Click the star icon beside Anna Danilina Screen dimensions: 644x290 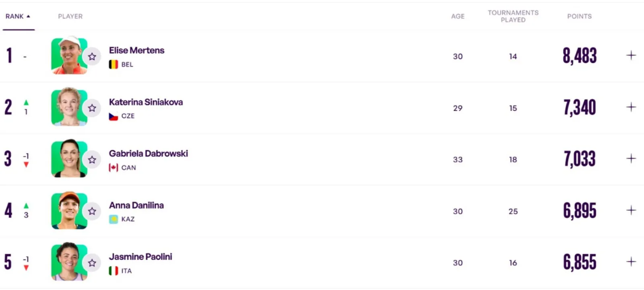(92, 211)
